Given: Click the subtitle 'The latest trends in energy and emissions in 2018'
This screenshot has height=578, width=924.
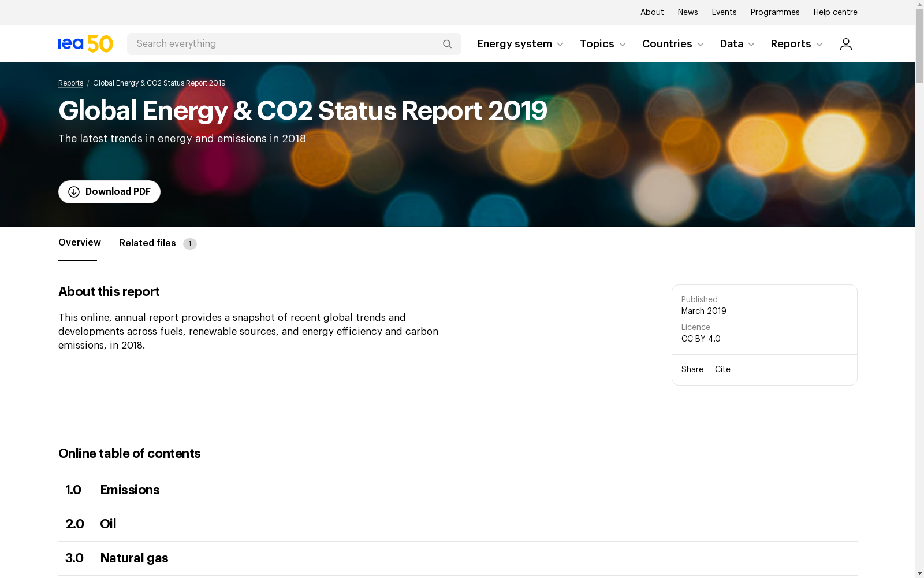Looking at the screenshot, I should tap(182, 139).
